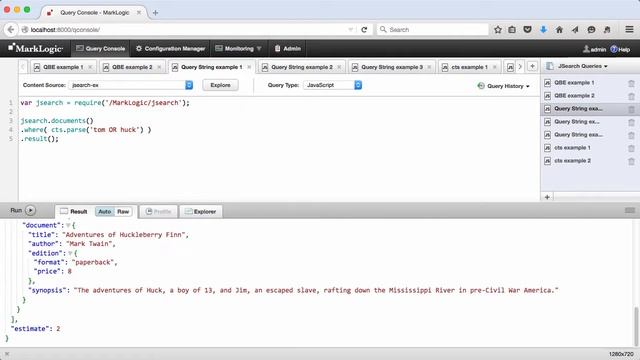Add a new query tab with plus icon
This screenshot has height=360, width=640.
(532, 66)
